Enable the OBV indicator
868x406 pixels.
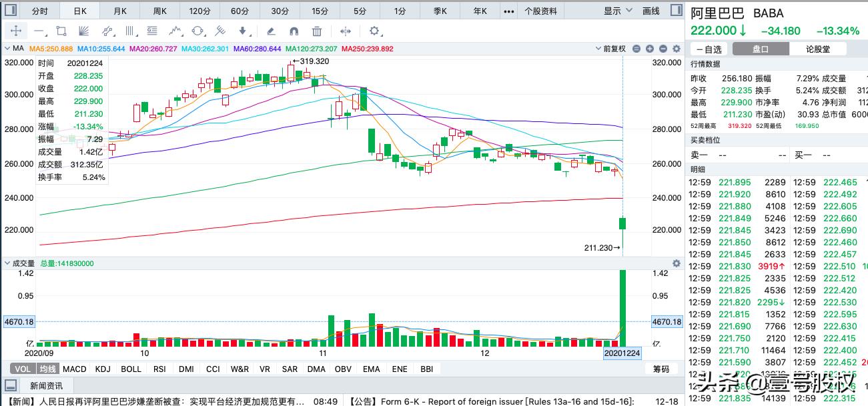click(343, 369)
